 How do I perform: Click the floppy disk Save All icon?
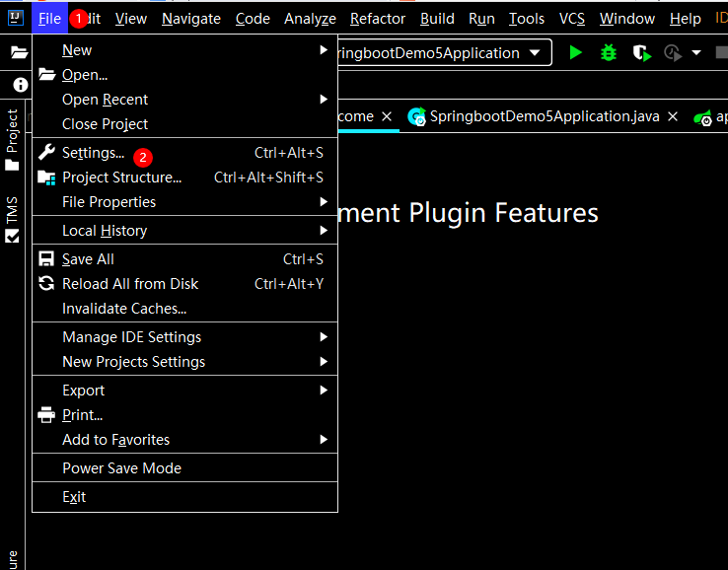46,259
